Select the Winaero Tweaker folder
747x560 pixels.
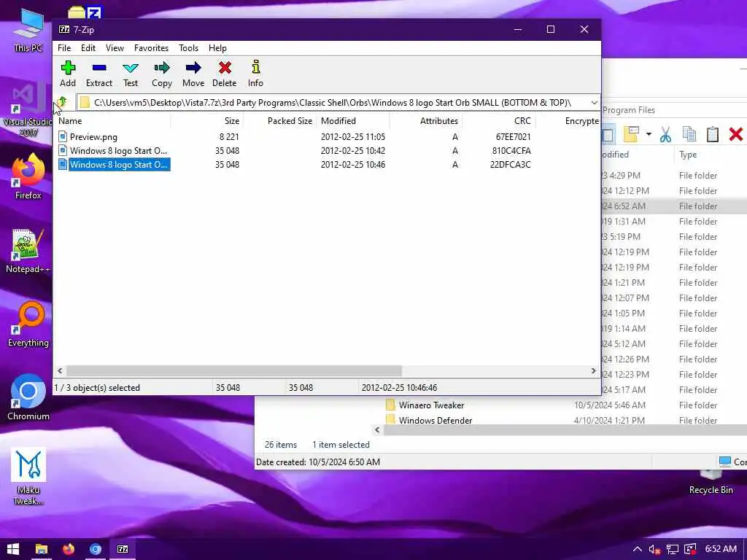click(x=425, y=405)
